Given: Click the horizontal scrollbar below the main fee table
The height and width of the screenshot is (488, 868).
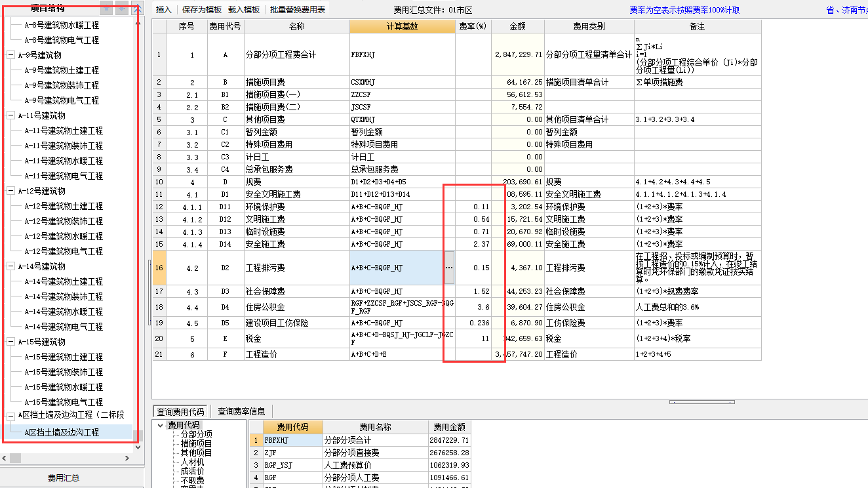Looking at the screenshot, I should tap(701, 402).
